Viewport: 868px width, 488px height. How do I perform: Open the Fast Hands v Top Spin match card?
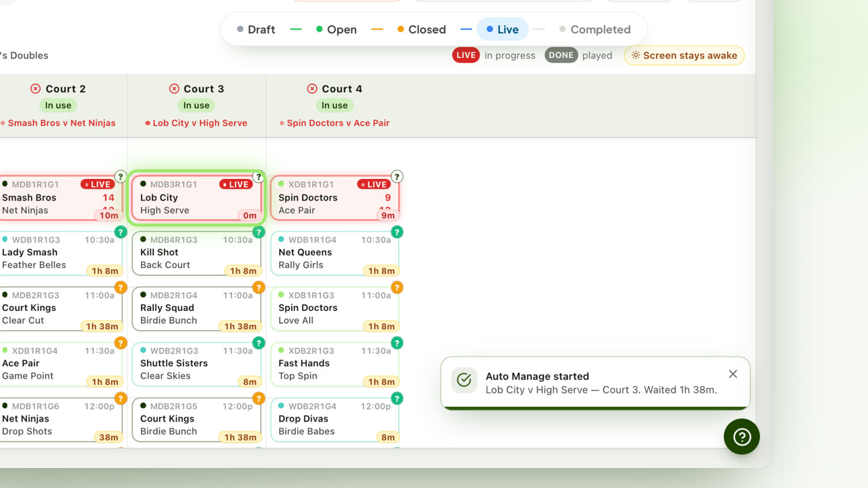335,364
